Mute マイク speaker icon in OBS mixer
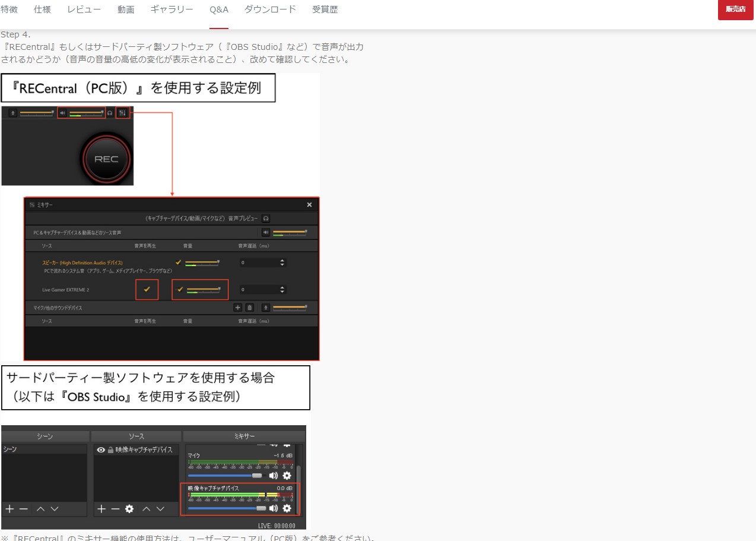 pyautogui.click(x=274, y=476)
